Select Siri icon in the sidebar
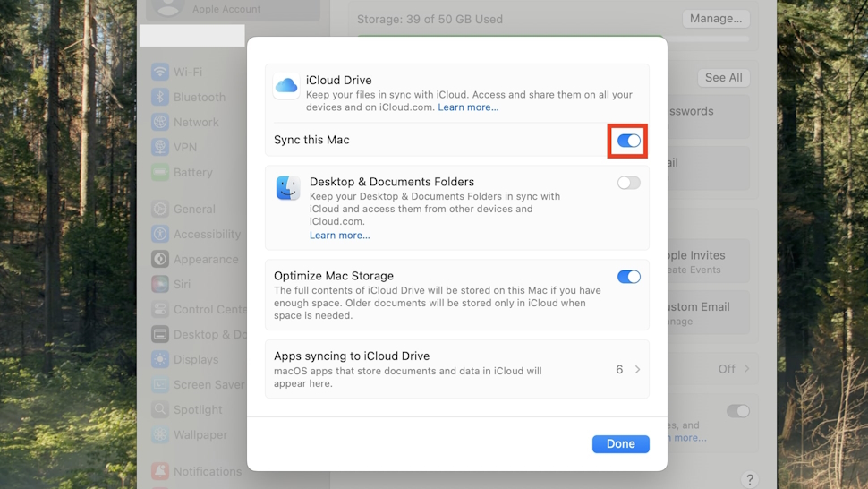Viewport: 868px width, 489px height. click(160, 284)
